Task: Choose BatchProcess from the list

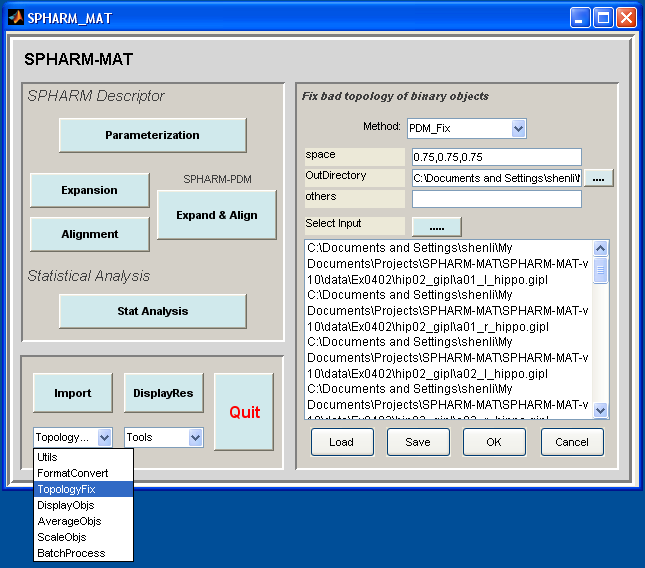Action: click(83, 553)
